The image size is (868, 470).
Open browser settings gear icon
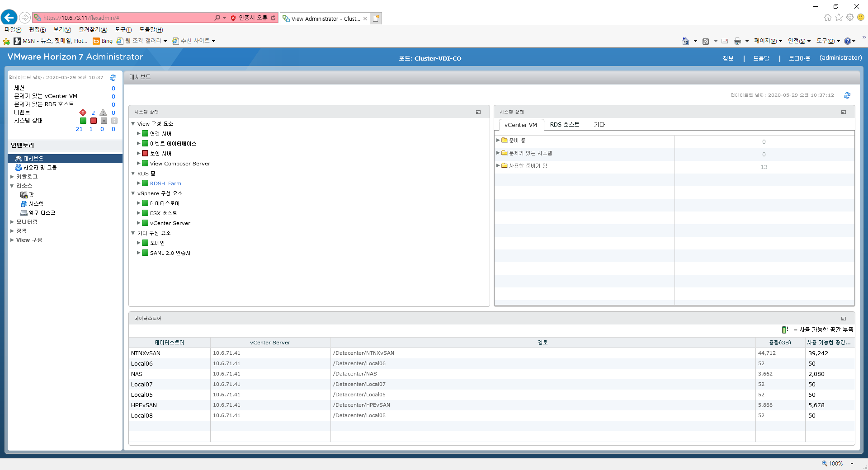point(850,18)
